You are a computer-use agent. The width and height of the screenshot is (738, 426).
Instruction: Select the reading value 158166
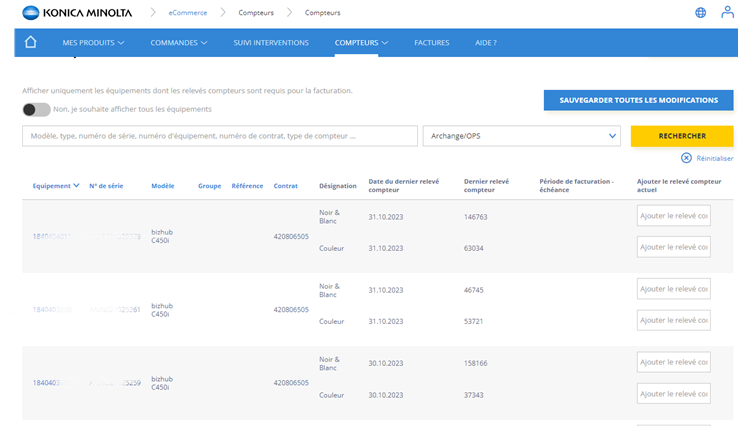click(x=475, y=363)
